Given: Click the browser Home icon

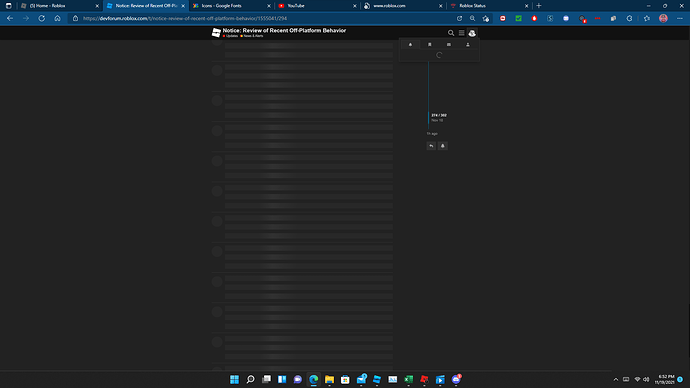Looking at the screenshot, I should coord(57,18).
